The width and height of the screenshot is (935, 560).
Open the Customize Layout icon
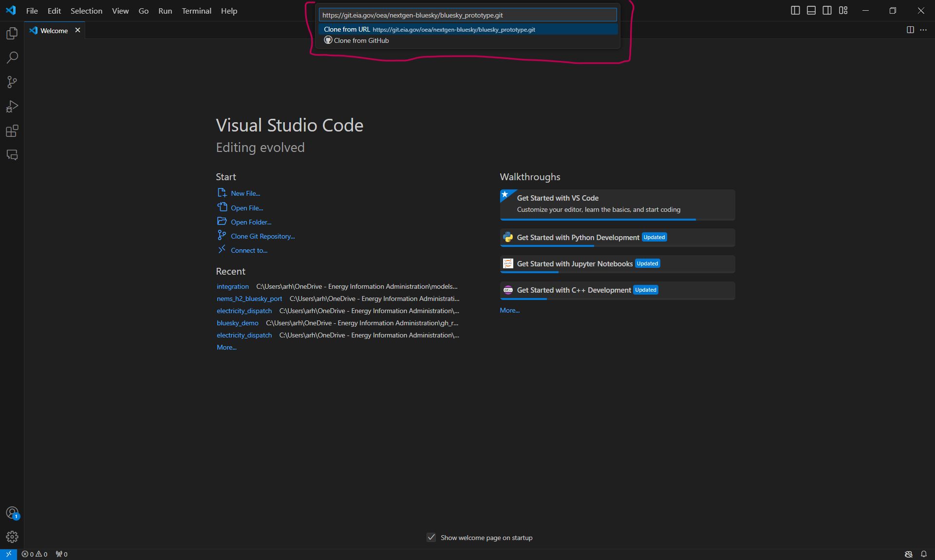click(843, 10)
